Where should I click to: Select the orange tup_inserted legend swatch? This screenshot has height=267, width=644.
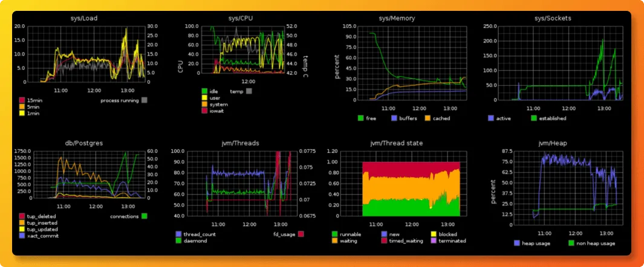22,222
